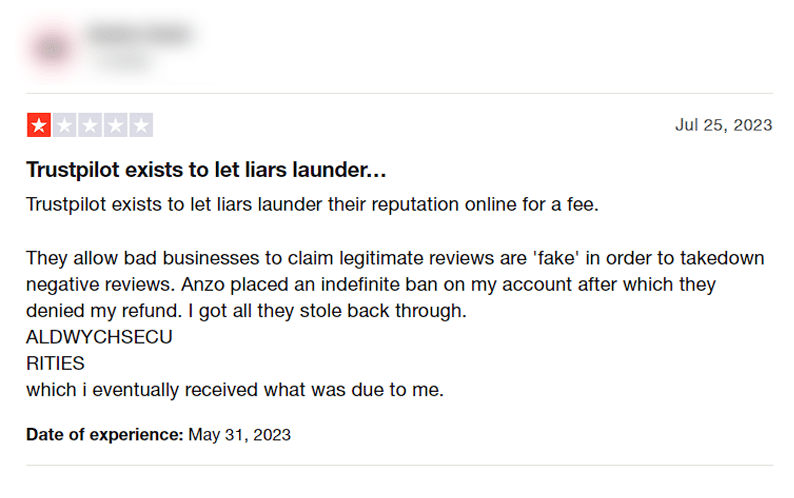Click the third grey rating star

(x=90, y=125)
